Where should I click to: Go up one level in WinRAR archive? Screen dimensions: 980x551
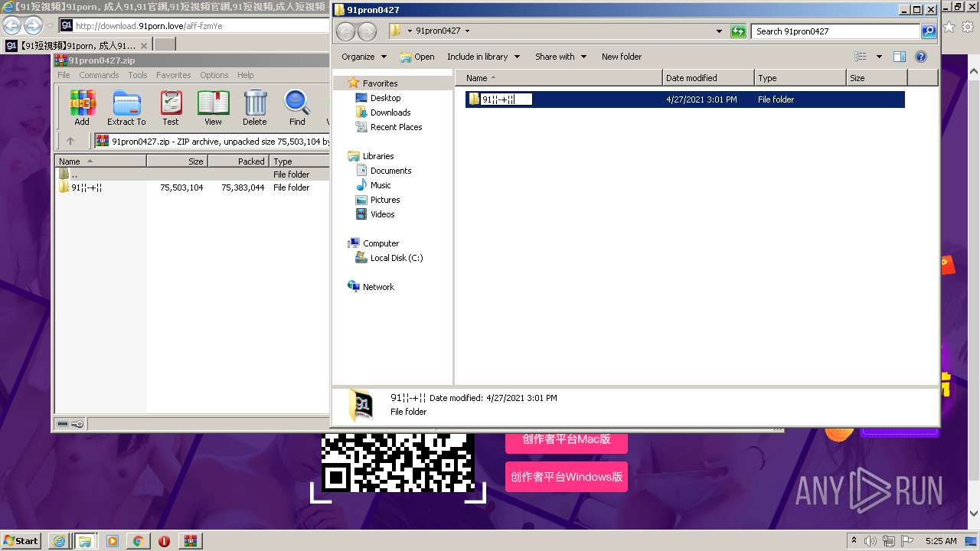tap(70, 141)
